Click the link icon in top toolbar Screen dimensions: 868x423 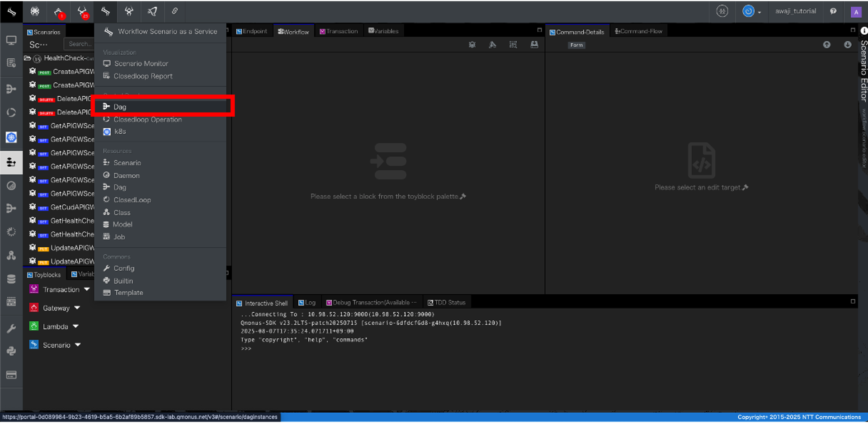pos(175,11)
